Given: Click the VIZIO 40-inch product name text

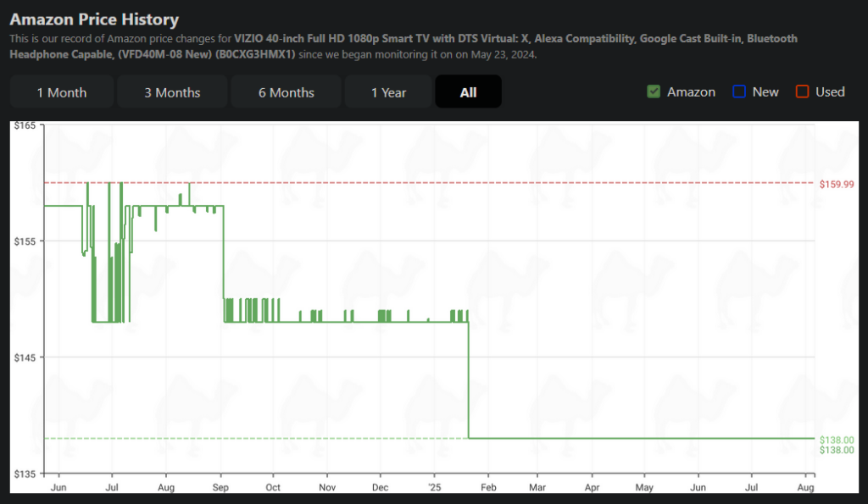Looking at the screenshot, I should pyautogui.click(x=403, y=47).
